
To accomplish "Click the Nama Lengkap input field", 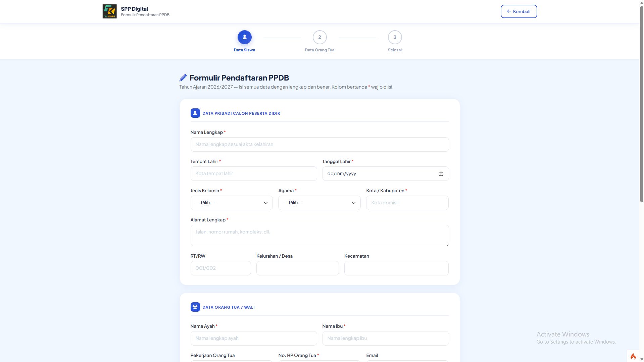I will (x=319, y=144).
